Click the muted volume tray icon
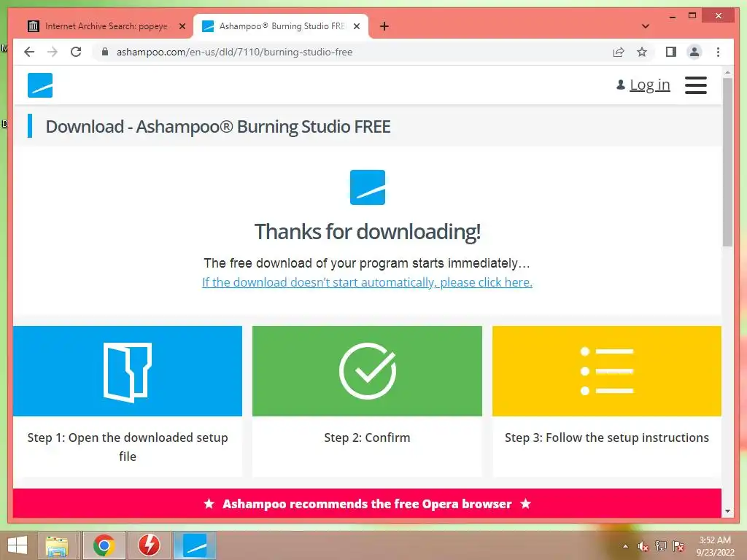 pyautogui.click(x=643, y=547)
